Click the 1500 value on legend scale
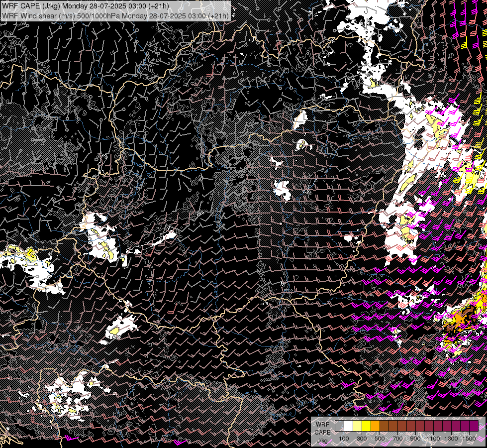This screenshot has height=448, width=487. [469, 439]
